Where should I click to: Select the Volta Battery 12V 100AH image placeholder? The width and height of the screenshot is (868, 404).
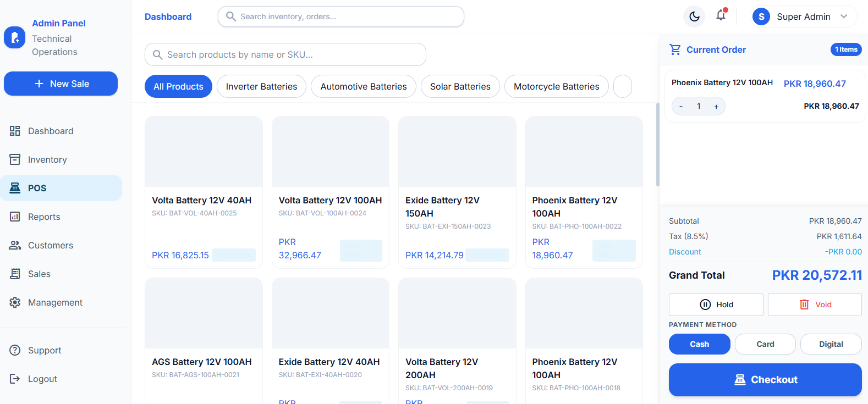(331, 151)
